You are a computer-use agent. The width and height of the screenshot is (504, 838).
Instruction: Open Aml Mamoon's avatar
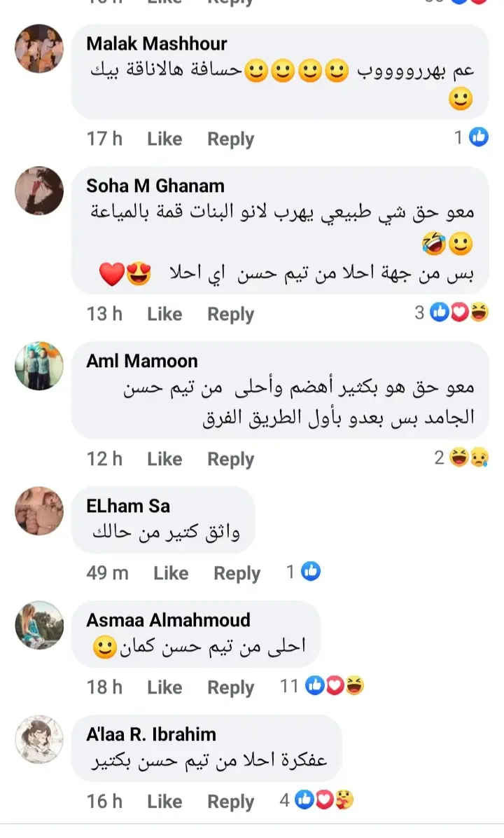coord(39,366)
